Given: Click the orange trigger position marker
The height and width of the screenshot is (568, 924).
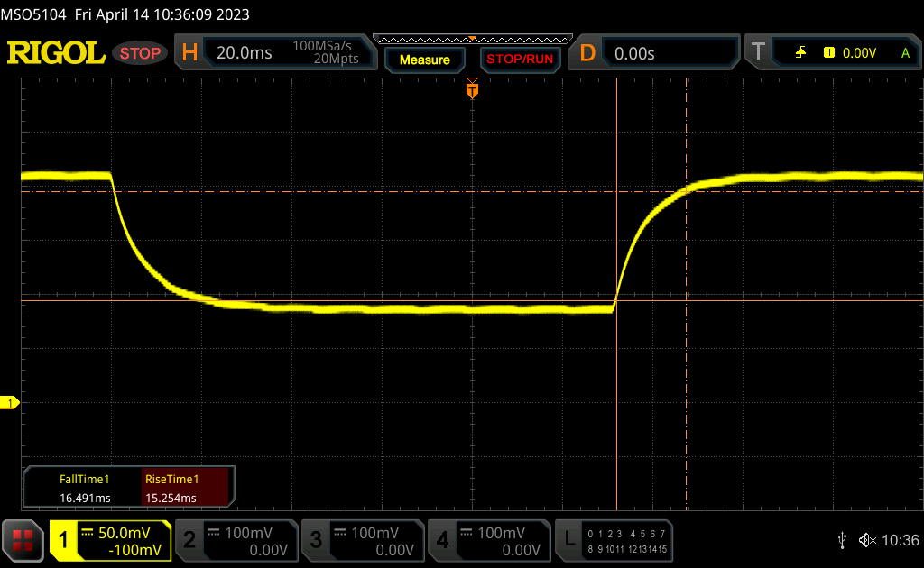Looking at the screenshot, I should pyautogui.click(x=471, y=90).
